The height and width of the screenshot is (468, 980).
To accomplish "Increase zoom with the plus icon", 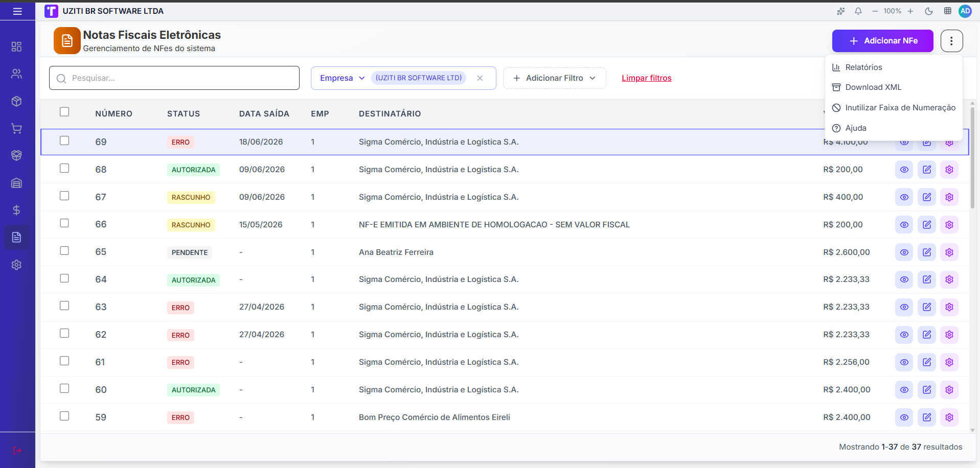I will [910, 11].
